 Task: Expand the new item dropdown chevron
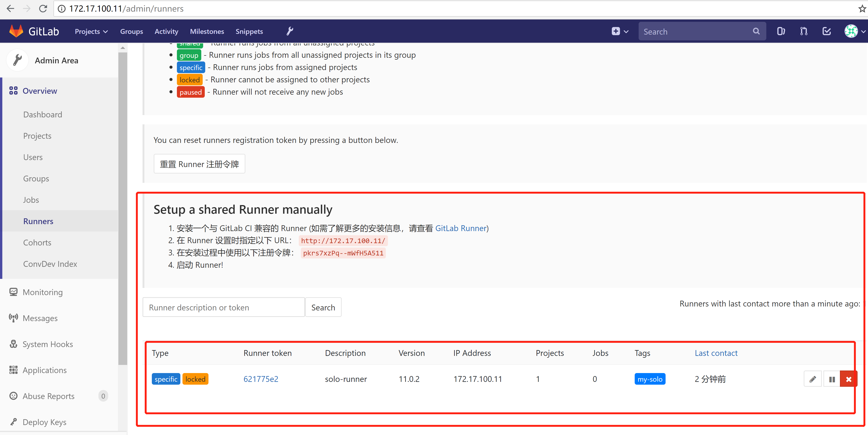click(626, 32)
